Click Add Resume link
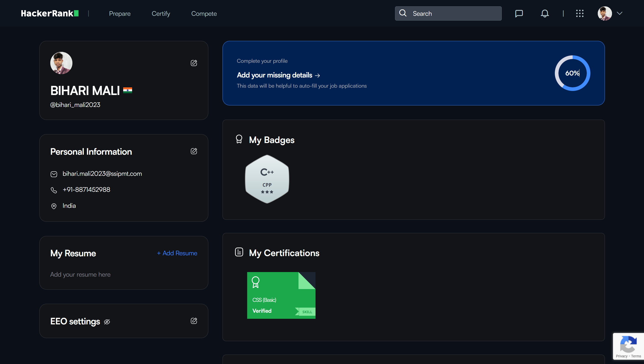The height and width of the screenshot is (364, 644). point(177,253)
